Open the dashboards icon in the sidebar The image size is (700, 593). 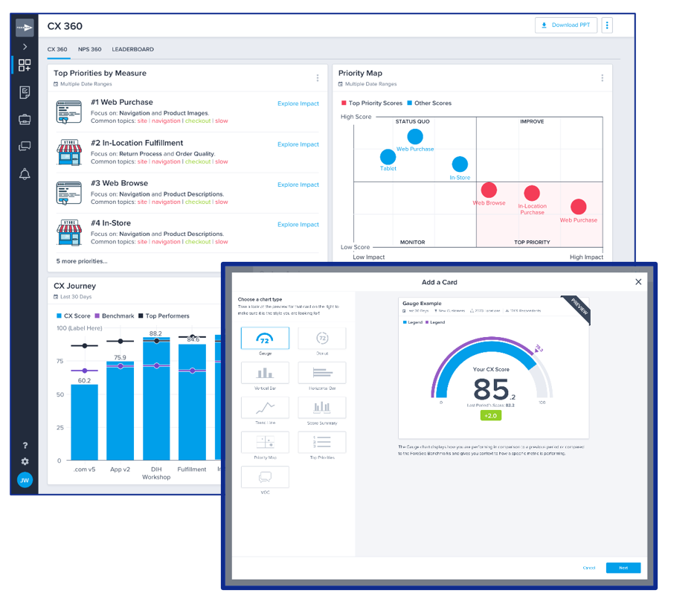25,65
